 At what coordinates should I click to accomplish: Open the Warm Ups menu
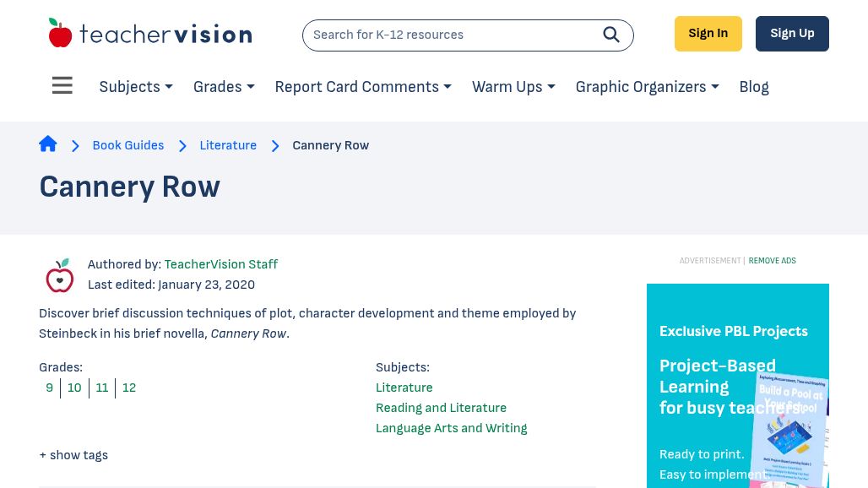(x=513, y=87)
